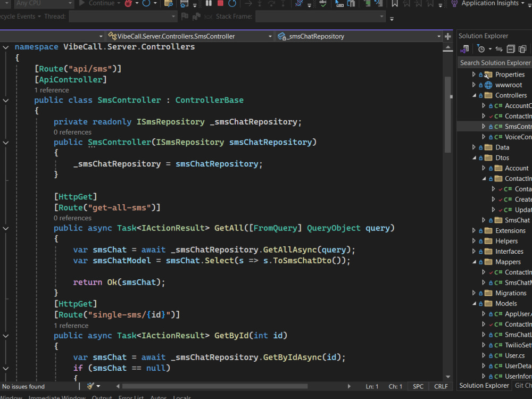532x399 pixels.
Task: Click the class icon before VibeCall.Server.Controllers.SmsController
Action: (x=112, y=36)
